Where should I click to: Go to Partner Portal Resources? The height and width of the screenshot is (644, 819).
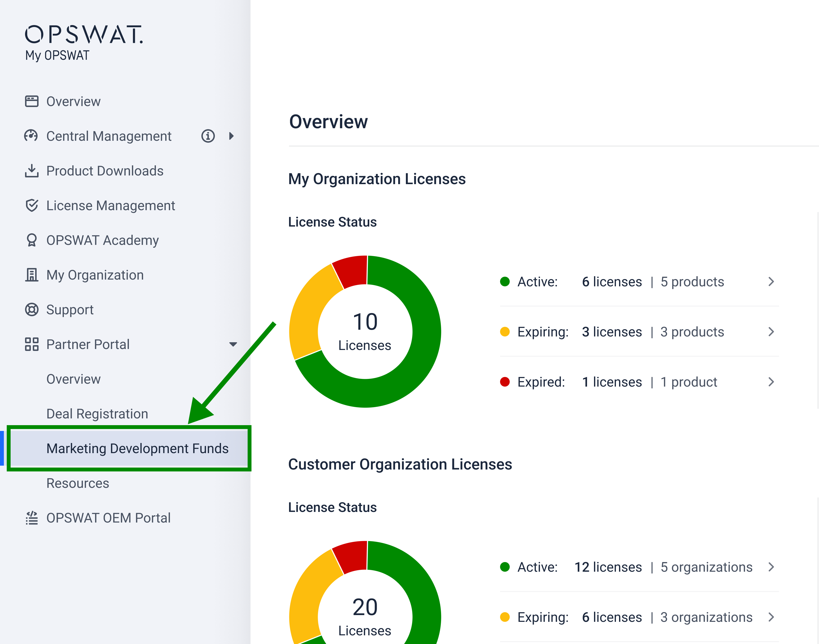[x=78, y=483]
